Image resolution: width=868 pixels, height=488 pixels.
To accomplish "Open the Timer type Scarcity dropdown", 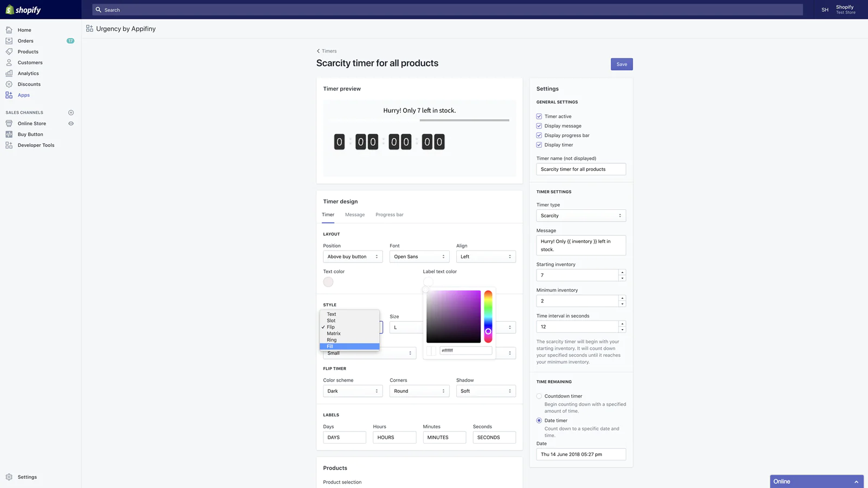I will 580,216.
